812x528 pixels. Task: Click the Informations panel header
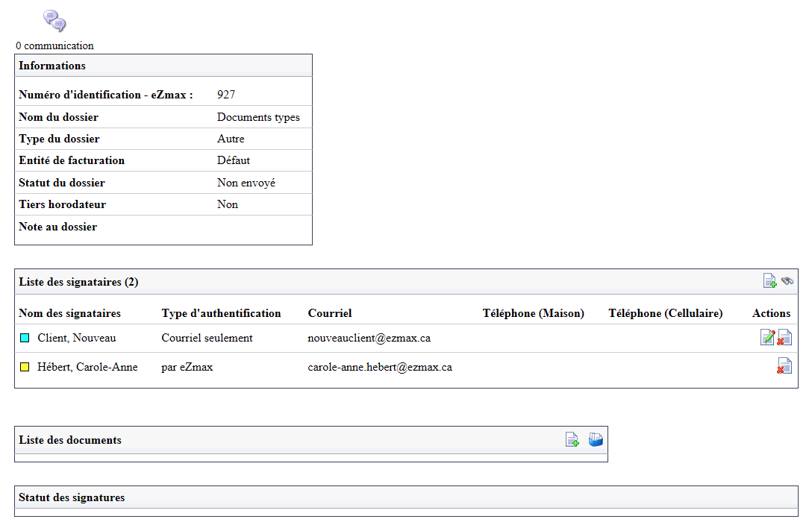(52, 66)
